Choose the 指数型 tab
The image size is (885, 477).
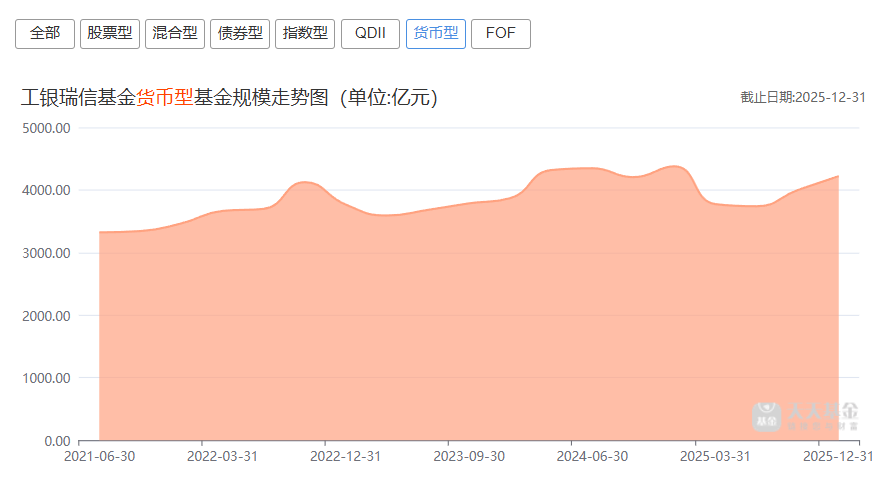click(x=305, y=34)
